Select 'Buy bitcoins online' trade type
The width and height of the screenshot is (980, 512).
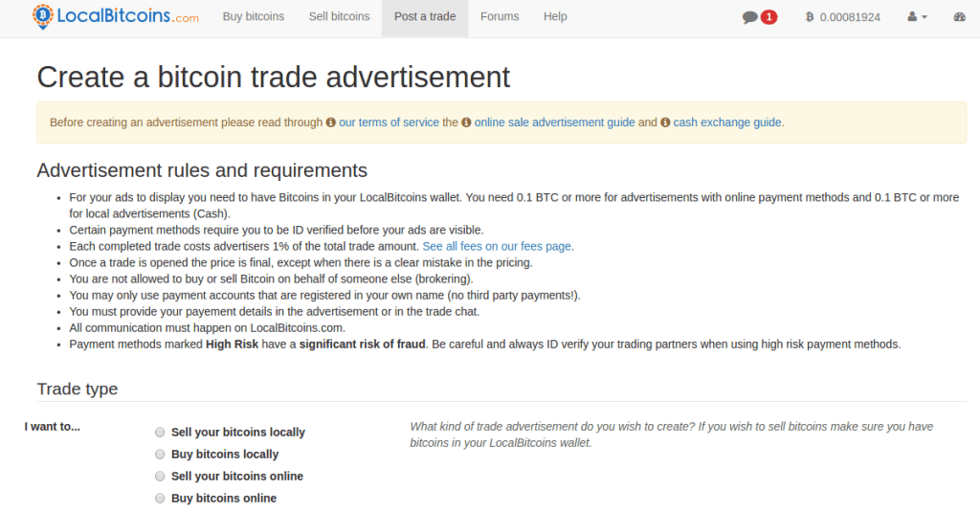coord(160,499)
